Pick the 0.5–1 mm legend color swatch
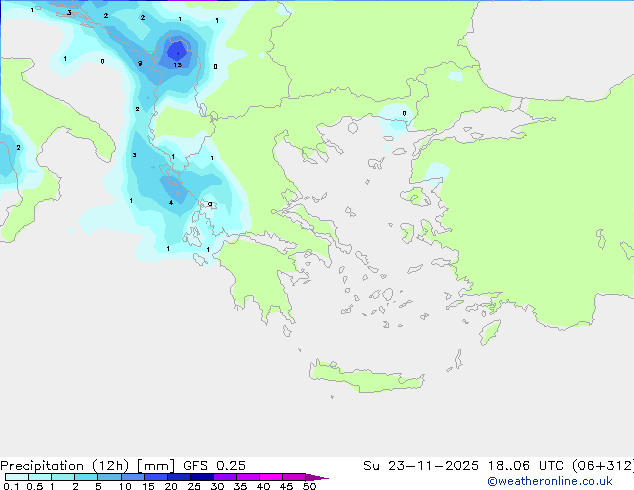 [40, 477]
